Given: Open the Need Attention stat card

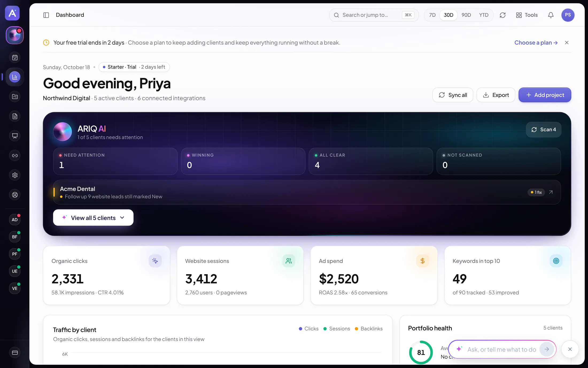Looking at the screenshot, I should point(115,161).
